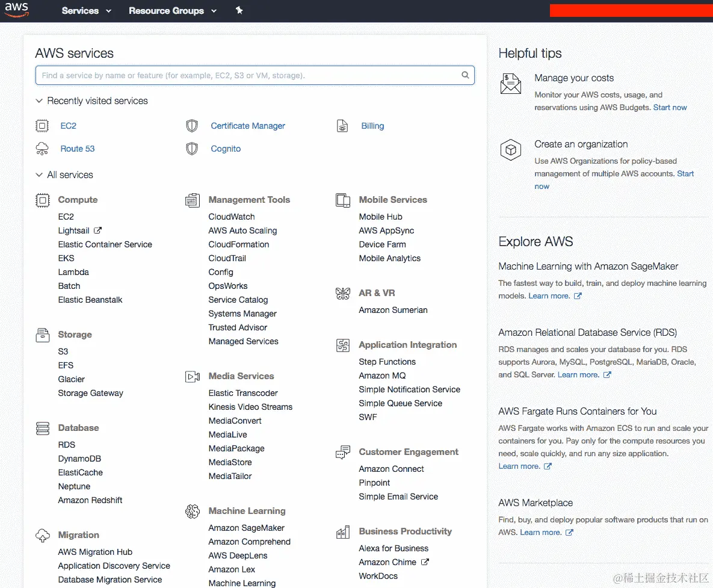This screenshot has height=588, width=713.
Task: Click the Create an organization cube icon
Action: (511, 150)
